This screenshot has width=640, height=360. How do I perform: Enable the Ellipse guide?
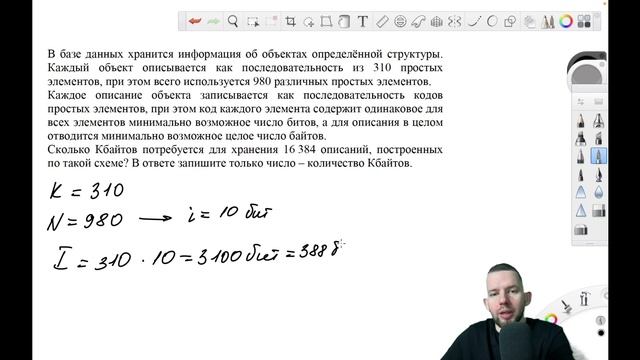pos(400,21)
